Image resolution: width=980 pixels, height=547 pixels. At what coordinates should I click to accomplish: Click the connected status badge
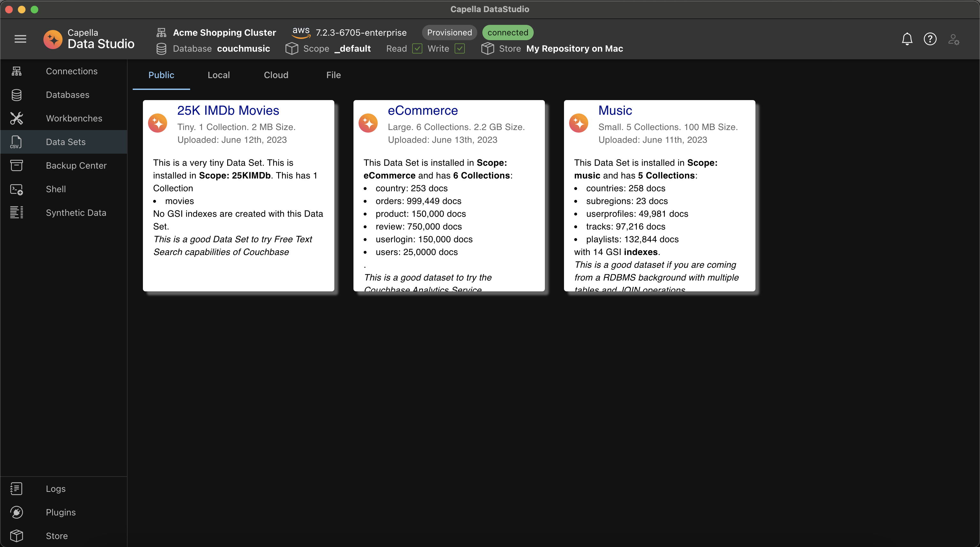[508, 32]
